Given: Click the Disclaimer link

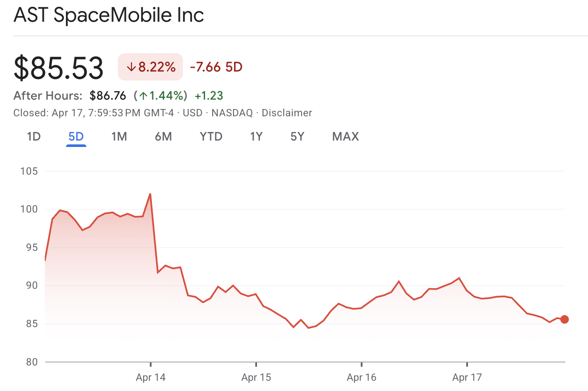Looking at the screenshot, I should click(x=287, y=113).
